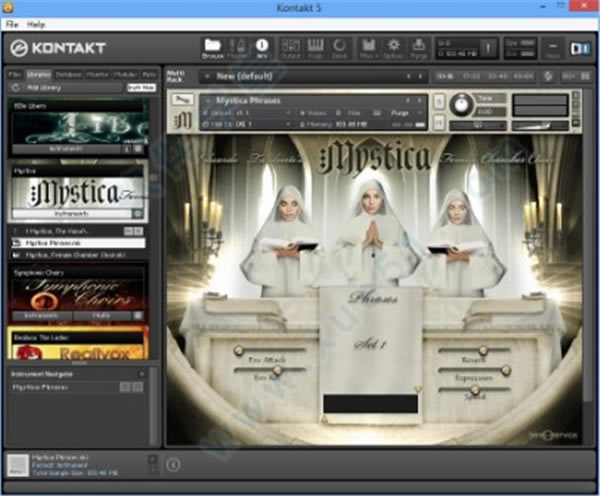This screenshot has width=600, height=496.
Task: Refresh the library list
Action: [x=16, y=88]
